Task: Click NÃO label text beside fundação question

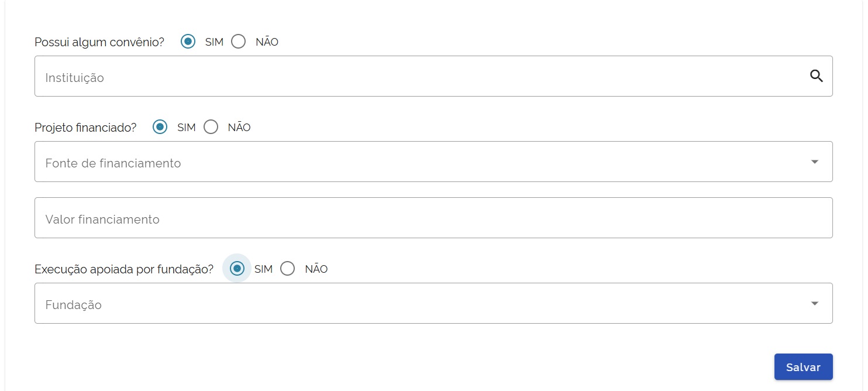Action: tap(316, 269)
